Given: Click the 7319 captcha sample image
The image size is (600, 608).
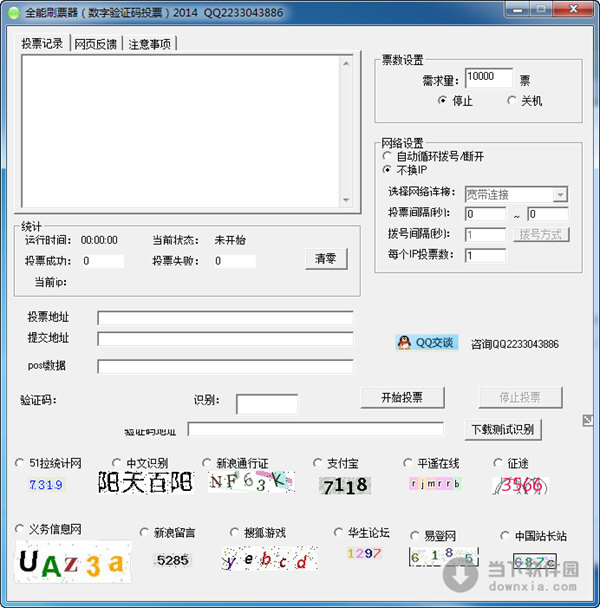Looking at the screenshot, I should click(x=46, y=485).
